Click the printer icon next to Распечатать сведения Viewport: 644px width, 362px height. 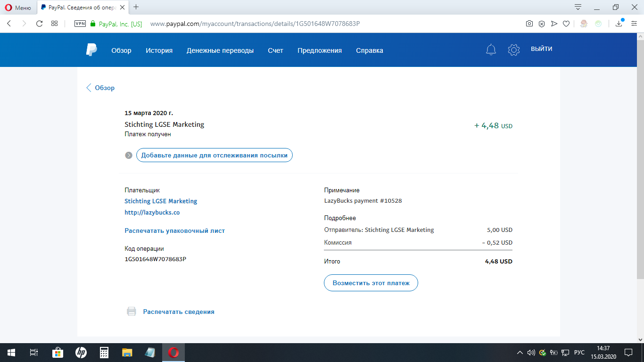(132, 312)
